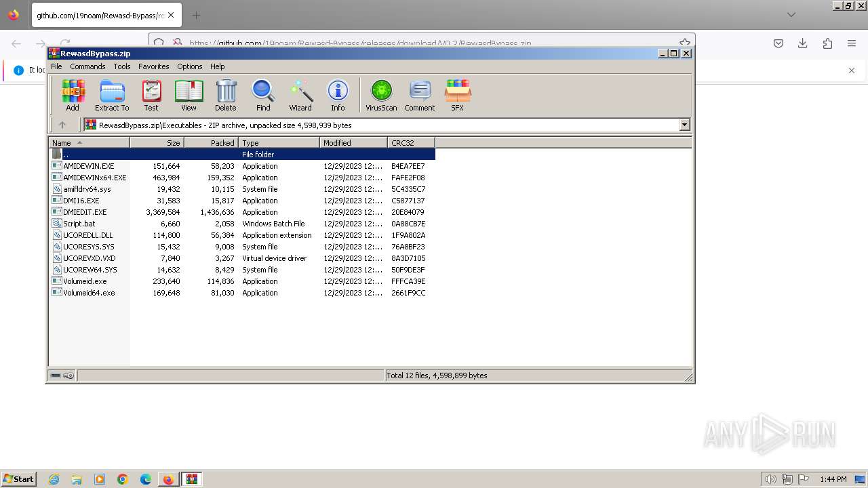868x488 pixels.
Task: Expand the archive path dropdown
Action: [684, 125]
